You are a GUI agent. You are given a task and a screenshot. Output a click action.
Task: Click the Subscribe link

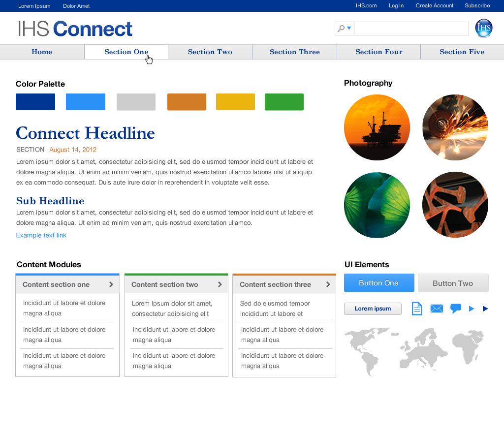477,5
